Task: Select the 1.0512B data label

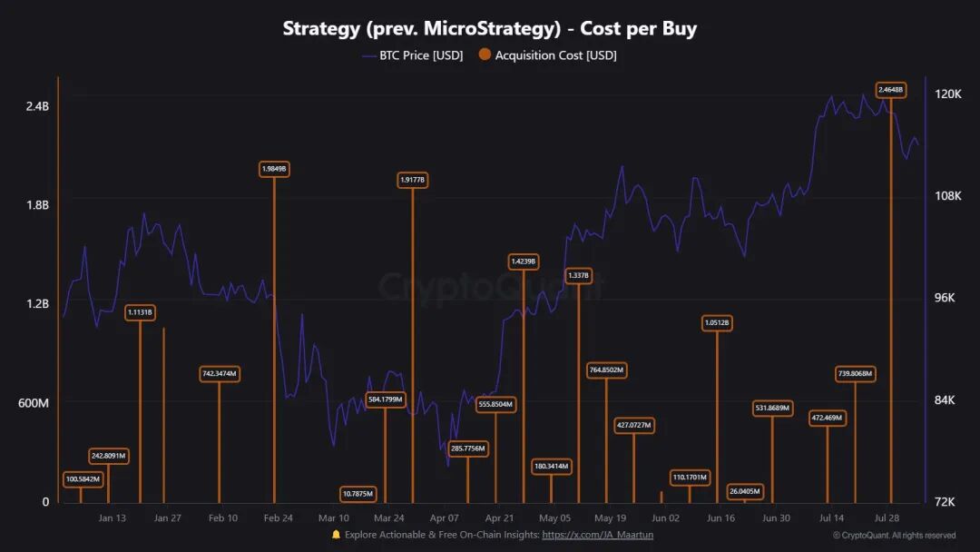Action: [x=717, y=323]
